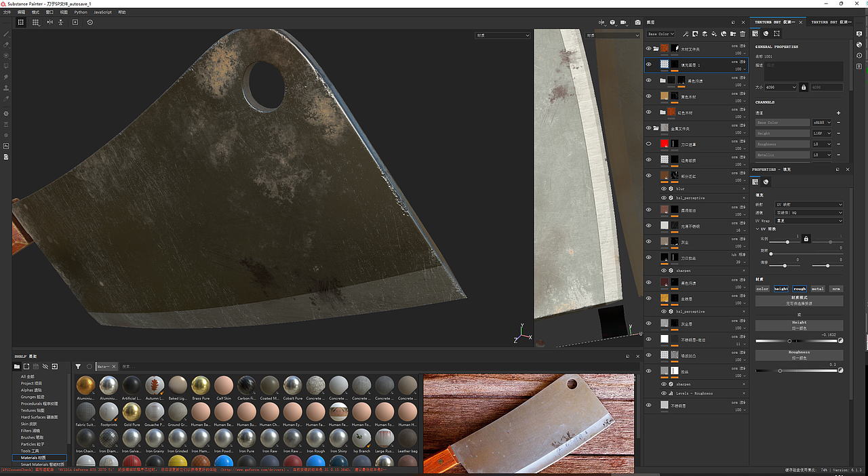Viewport: 868px width, 476px height.
Task: Open the 文件 menu
Action: coord(7,12)
